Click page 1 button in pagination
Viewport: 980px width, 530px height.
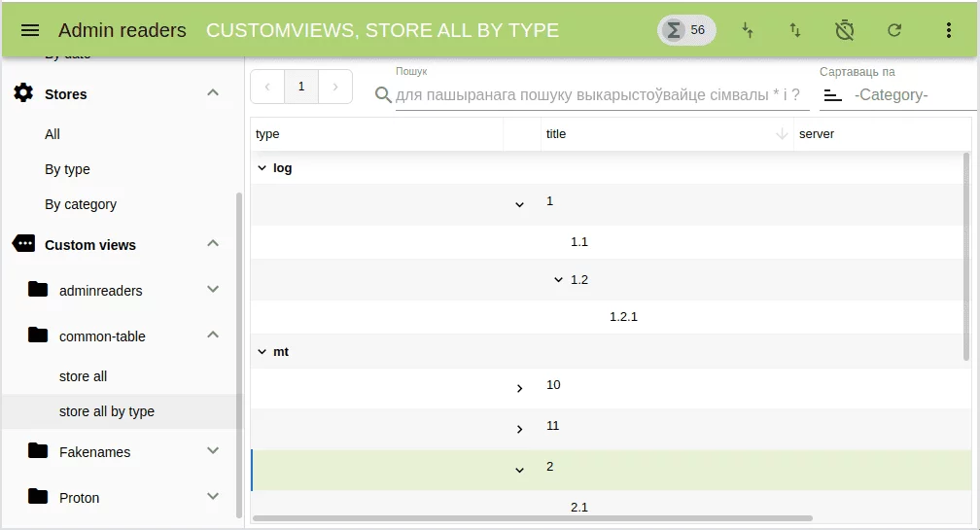tap(301, 87)
